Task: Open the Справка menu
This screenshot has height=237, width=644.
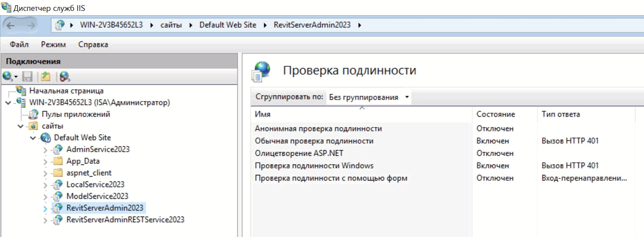Action: (x=93, y=45)
